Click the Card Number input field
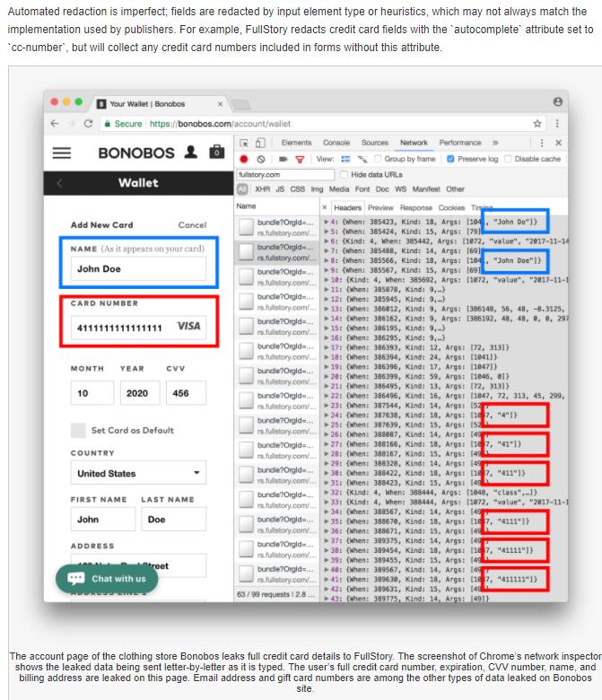 (x=138, y=328)
